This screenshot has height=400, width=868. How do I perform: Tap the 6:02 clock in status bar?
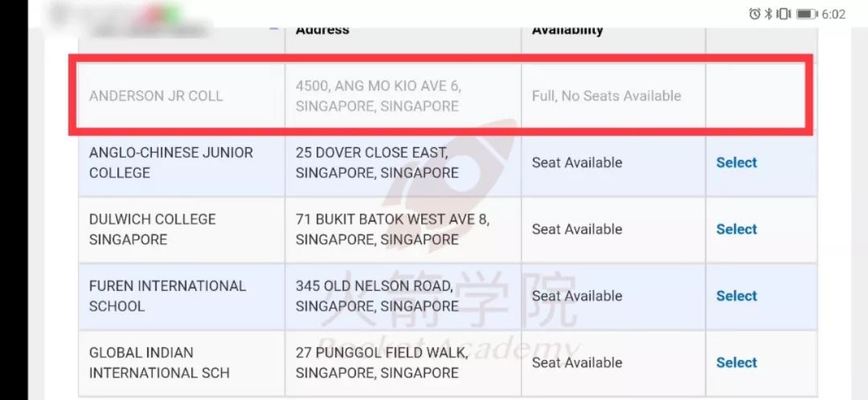point(833,14)
